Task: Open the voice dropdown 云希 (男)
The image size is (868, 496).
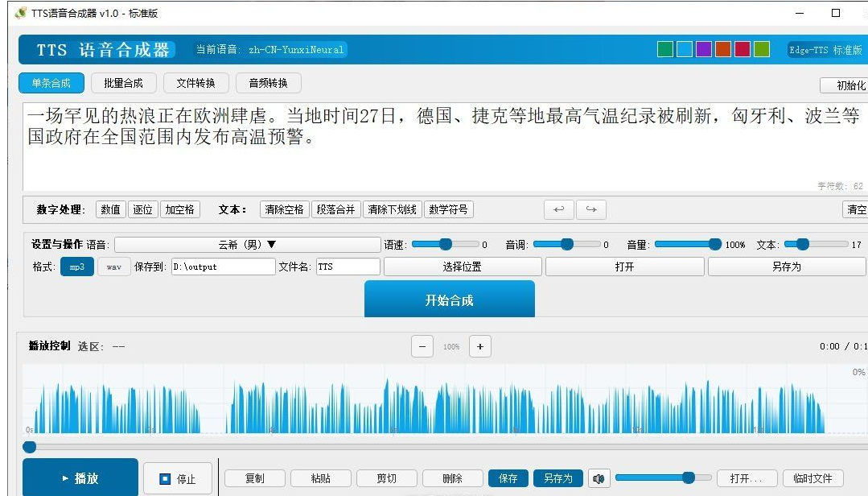Action: [x=248, y=245]
